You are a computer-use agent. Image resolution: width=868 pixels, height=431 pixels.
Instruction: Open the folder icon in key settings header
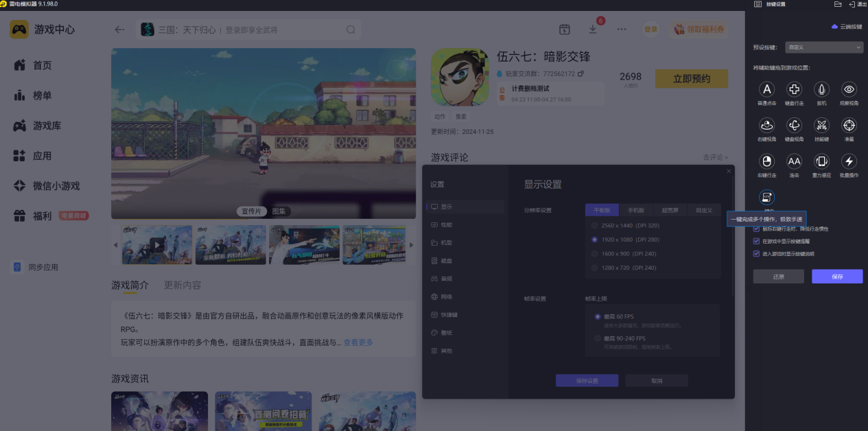[838, 4]
